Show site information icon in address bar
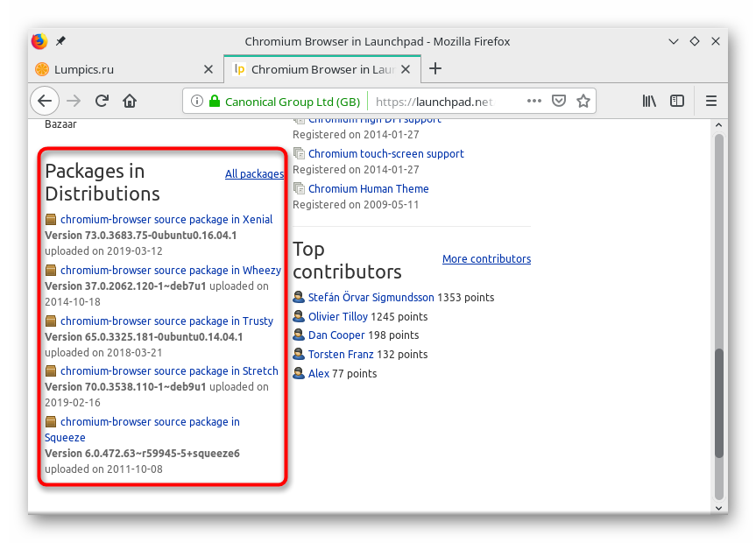The image size is (756, 543). [197, 102]
